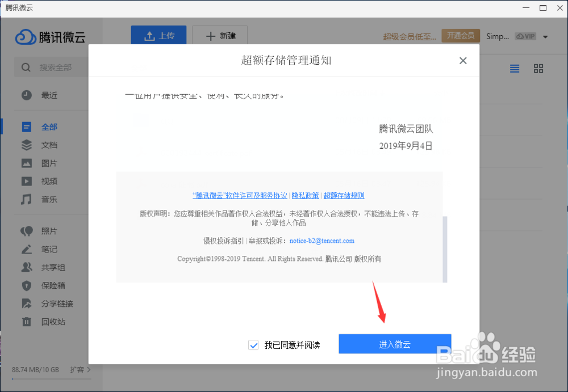The width and height of the screenshot is (568, 392).
Task: Open the 音乐 music note icon
Action: pyautogui.click(x=27, y=200)
